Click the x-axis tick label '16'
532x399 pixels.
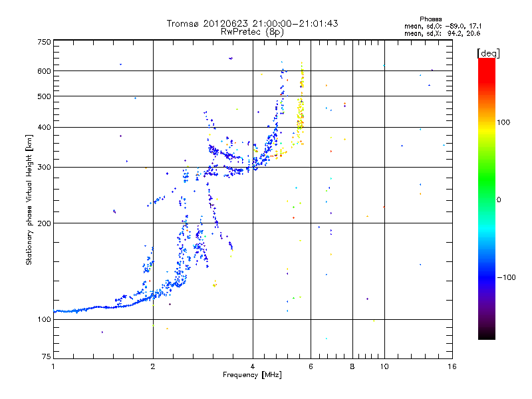(452, 366)
